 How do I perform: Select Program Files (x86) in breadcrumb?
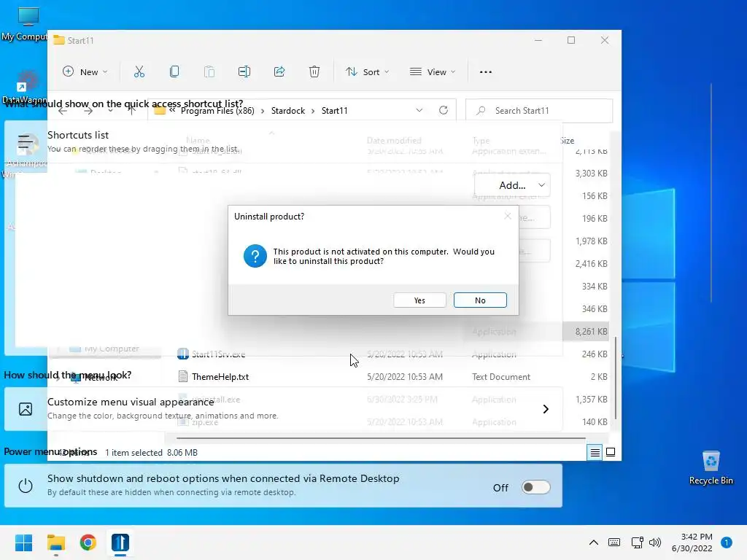point(217,111)
